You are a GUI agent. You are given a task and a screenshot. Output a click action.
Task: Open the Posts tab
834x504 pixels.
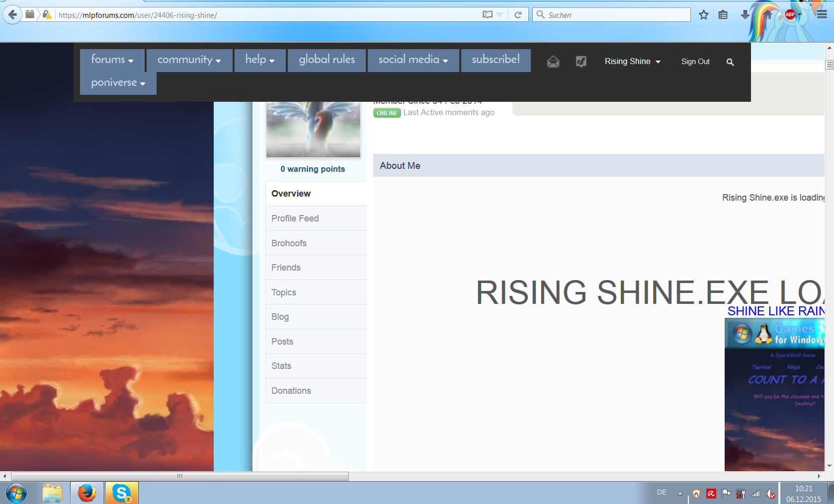coord(316,342)
